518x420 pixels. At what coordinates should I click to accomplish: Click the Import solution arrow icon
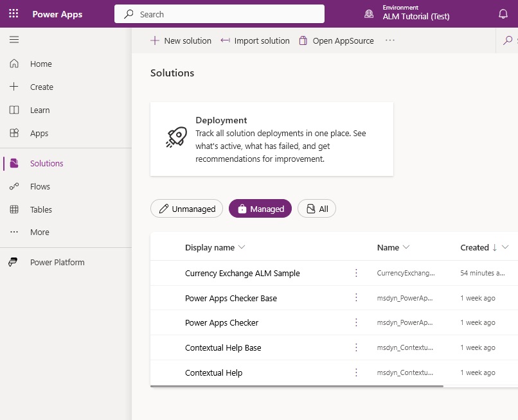(226, 40)
